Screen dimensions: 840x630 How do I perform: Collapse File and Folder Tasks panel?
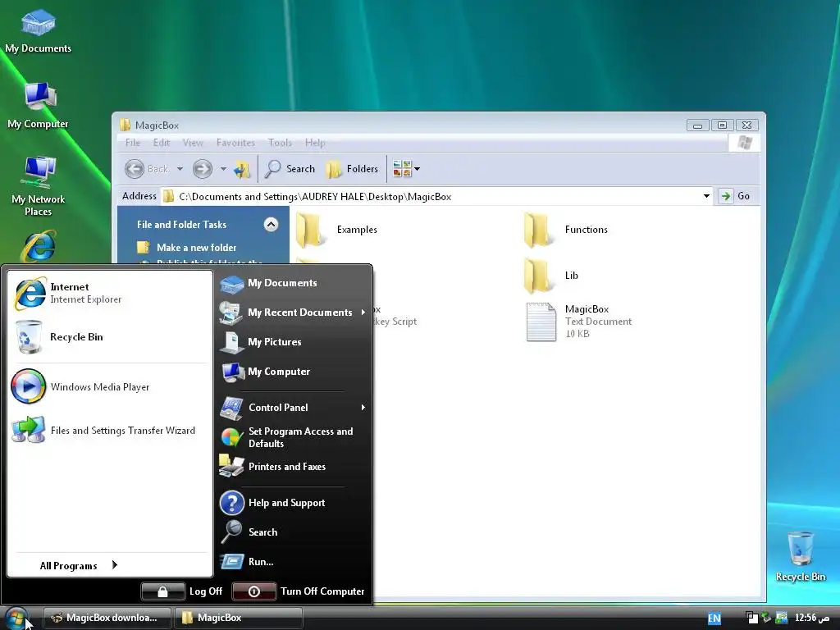pos(271,225)
